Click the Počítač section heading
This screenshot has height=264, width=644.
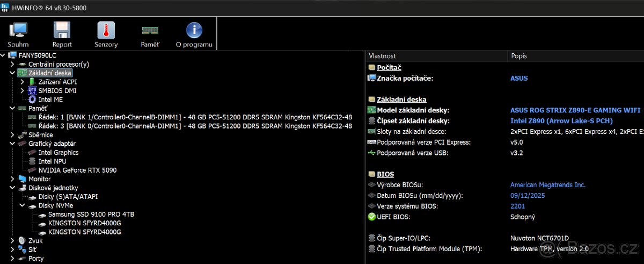(389, 68)
